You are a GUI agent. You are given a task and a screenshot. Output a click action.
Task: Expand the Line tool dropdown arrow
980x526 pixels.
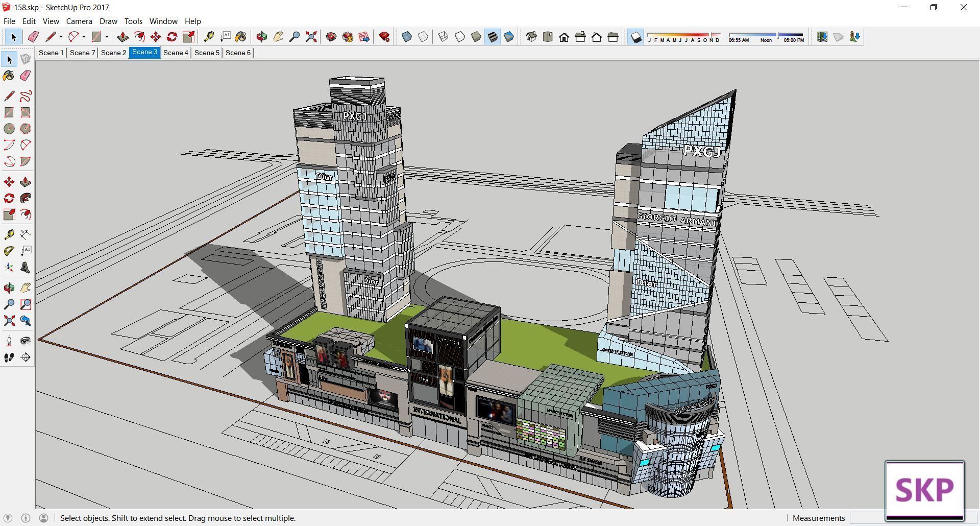pos(61,37)
